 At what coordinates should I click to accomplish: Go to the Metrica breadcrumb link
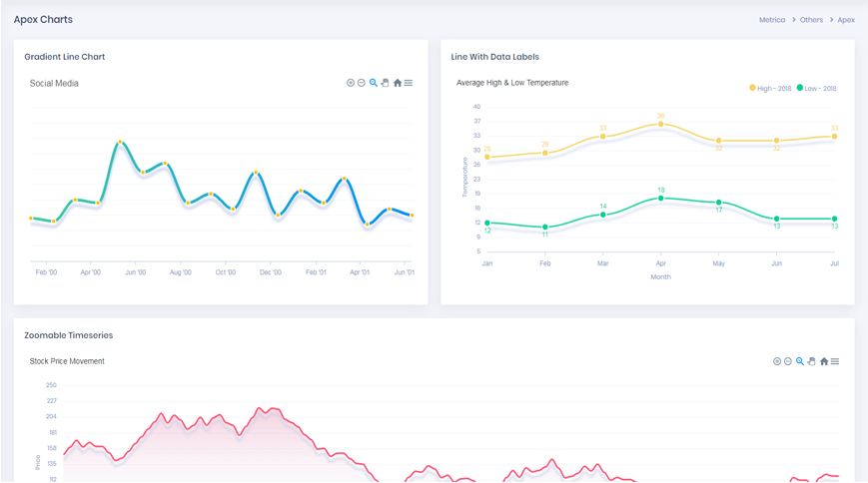[x=771, y=20]
